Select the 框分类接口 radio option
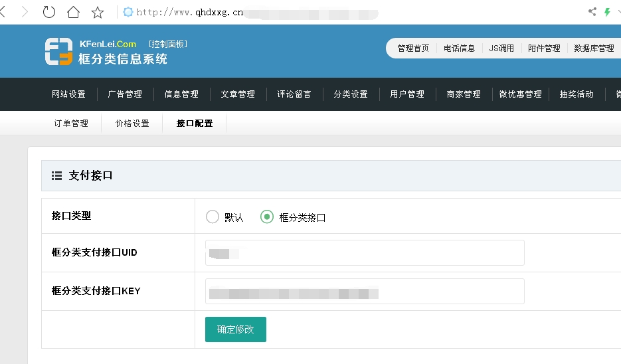Image resolution: width=621 pixels, height=364 pixels. tap(267, 217)
